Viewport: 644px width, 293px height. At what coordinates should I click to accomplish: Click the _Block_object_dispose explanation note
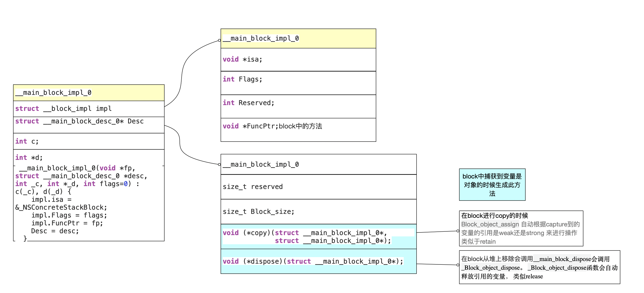(539, 267)
